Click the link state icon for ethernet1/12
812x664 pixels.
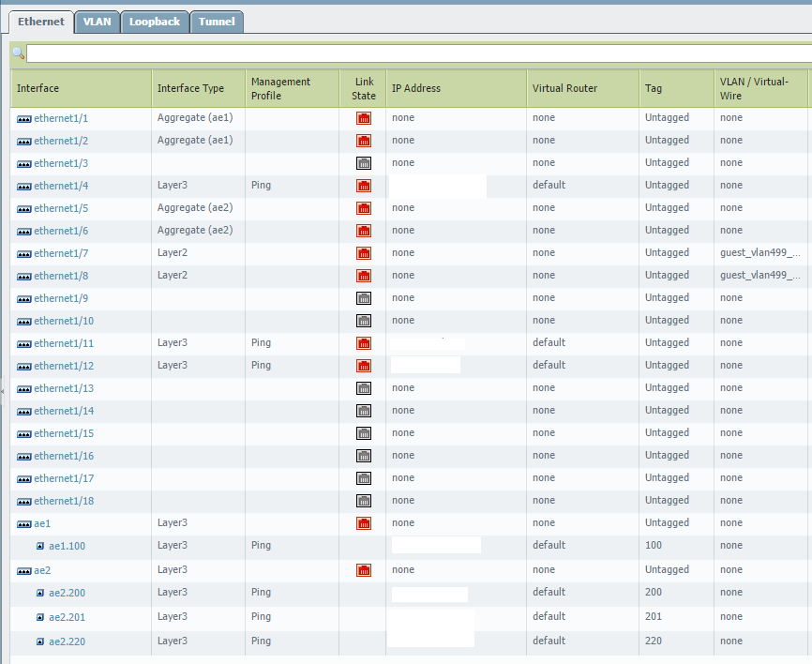coord(364,366)
